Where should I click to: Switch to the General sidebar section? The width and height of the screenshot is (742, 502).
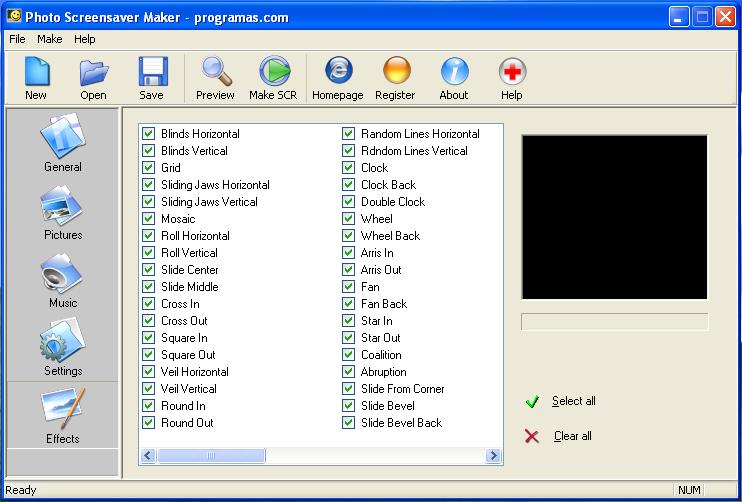coord(62,143)
